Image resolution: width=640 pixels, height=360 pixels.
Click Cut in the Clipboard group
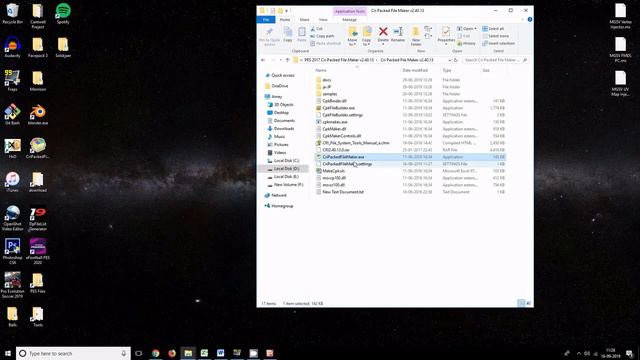pos(317,29)
